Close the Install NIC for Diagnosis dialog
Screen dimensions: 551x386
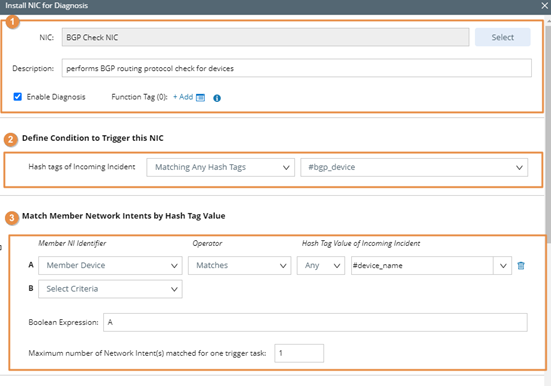pos(544,6)
